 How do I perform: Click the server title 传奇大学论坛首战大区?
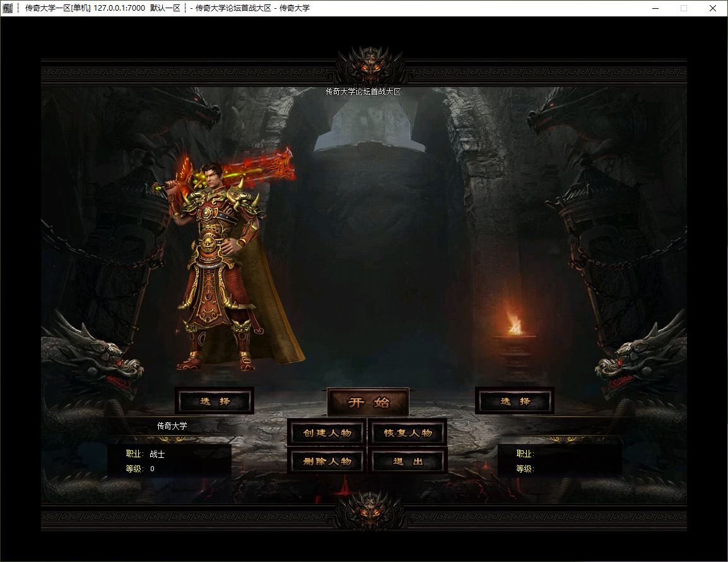[363, 92]
